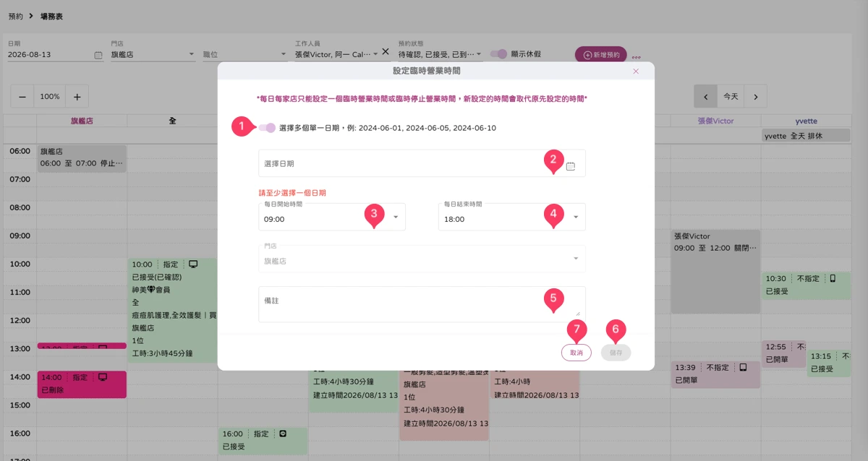Select the 全 column header
Screen dimensions: 868x461
tap(172, 121)
